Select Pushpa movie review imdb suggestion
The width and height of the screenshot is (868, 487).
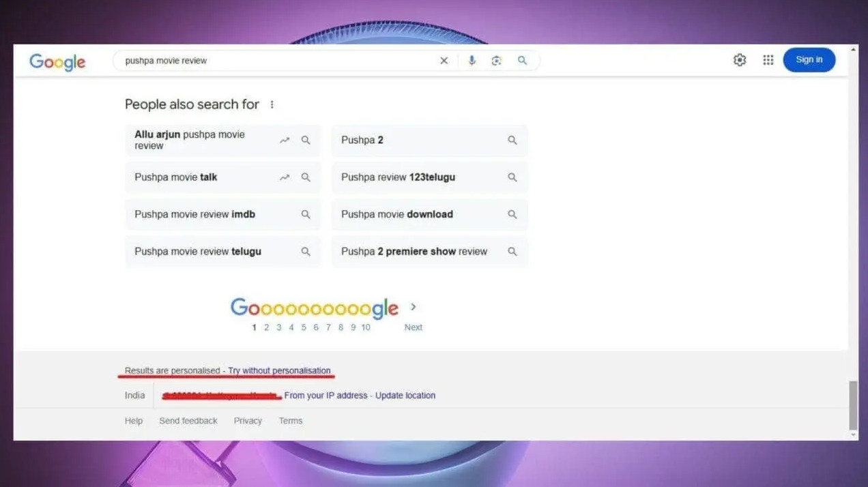pyautogui.click(x=222, y=214)
